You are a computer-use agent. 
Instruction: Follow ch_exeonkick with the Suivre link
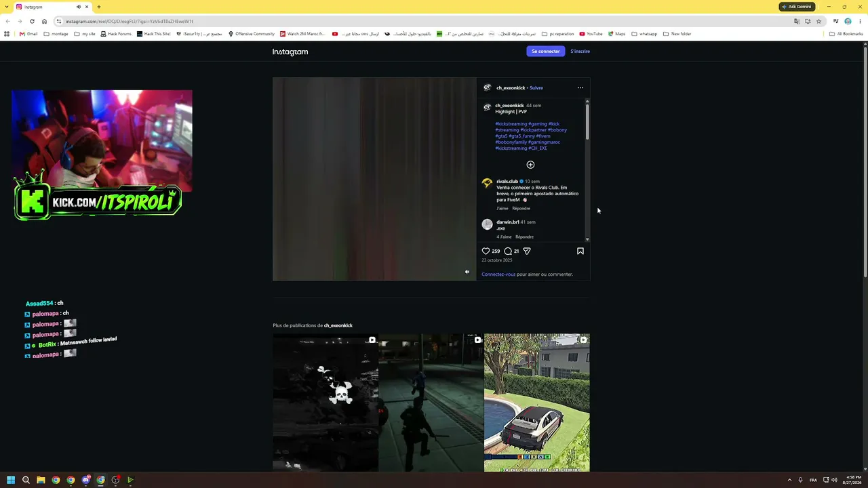[536, 87]
